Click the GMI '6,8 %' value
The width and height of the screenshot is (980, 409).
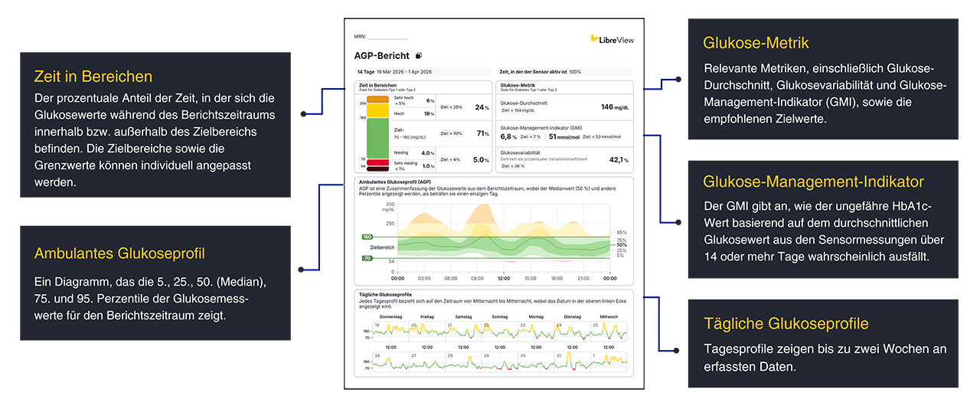tap(508, 137)
